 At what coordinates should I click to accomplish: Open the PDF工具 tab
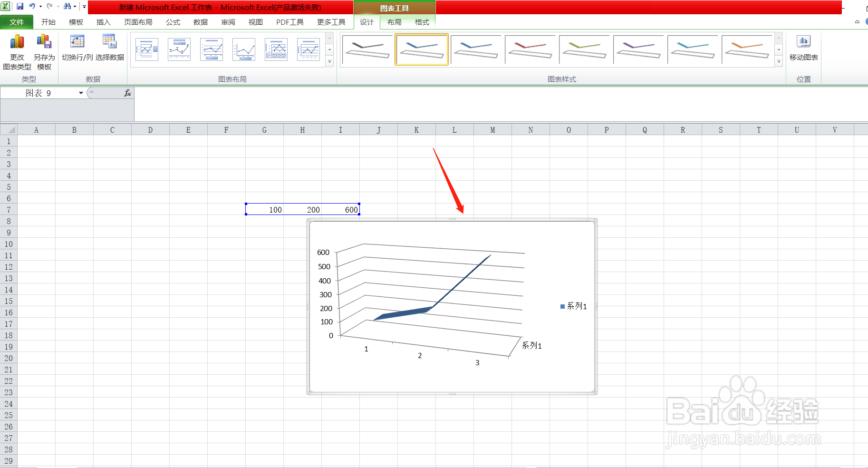tap(290, 22)
